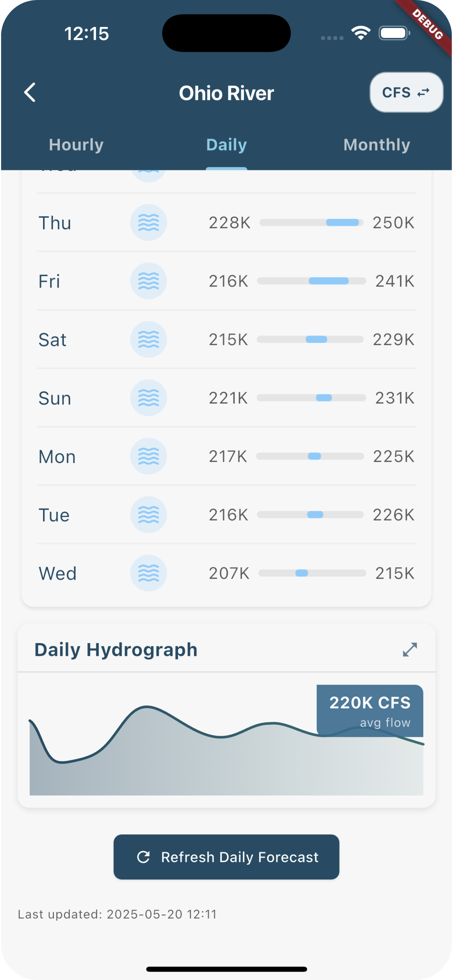This screenshot has width=453, height=980.
Task: Tap the wave icon for Mon
Action: [148, 456]
